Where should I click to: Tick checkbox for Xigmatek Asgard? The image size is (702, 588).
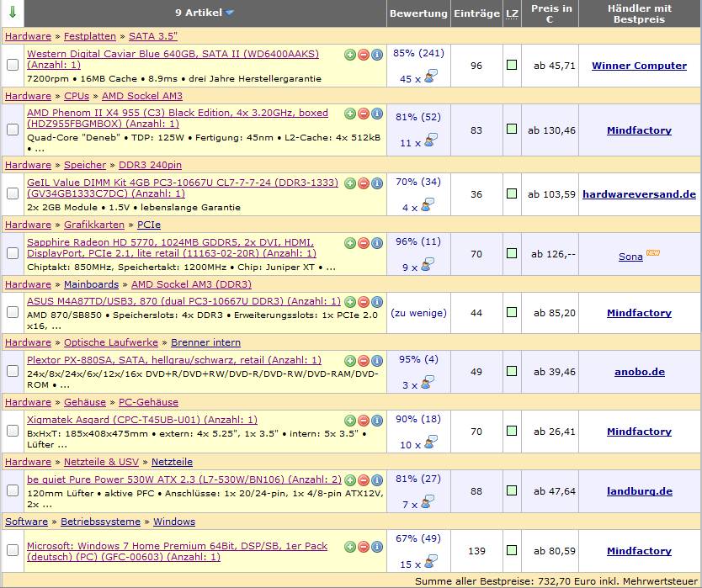point(13,431)
